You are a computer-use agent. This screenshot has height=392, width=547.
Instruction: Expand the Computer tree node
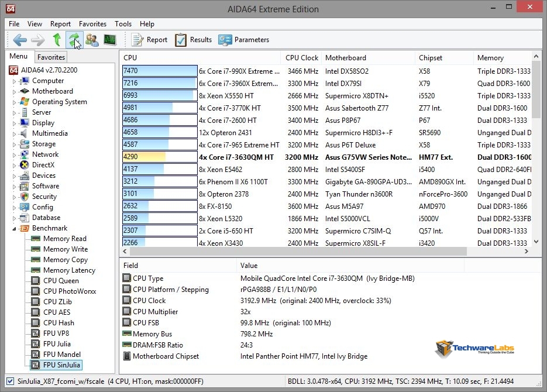coord(14,81)
